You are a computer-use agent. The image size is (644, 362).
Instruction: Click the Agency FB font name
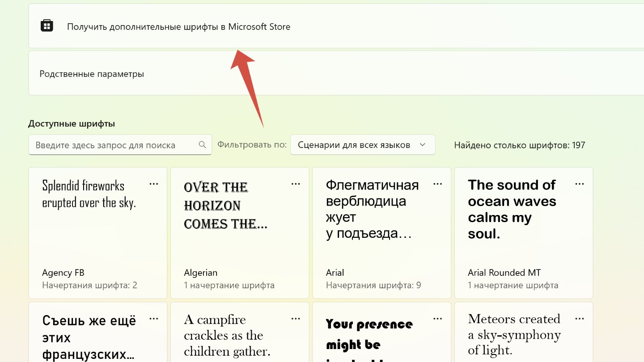[63, 273]
